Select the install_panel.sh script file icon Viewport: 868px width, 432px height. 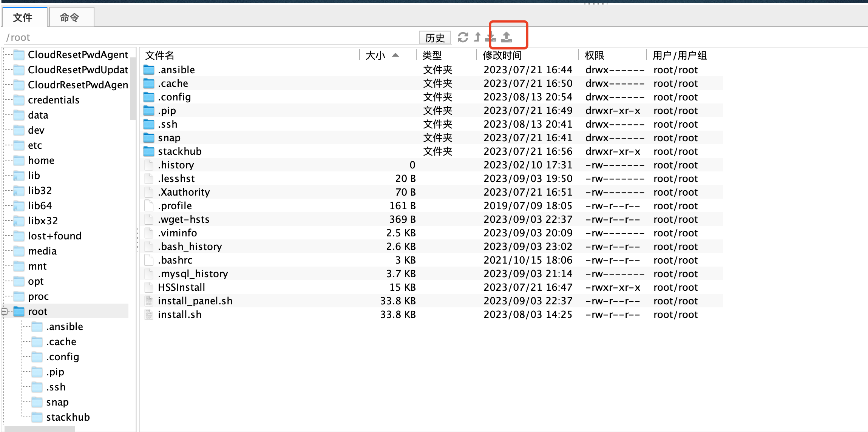pyautogui.click(x=149, y=301)
